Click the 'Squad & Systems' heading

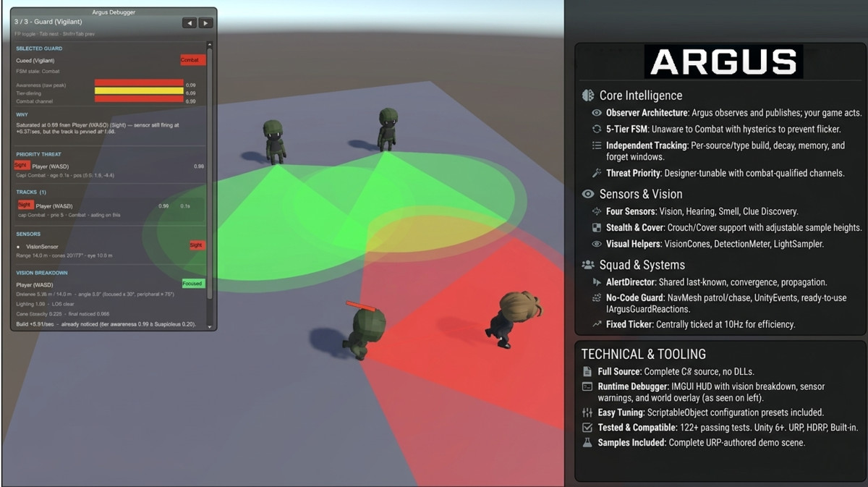642,265
